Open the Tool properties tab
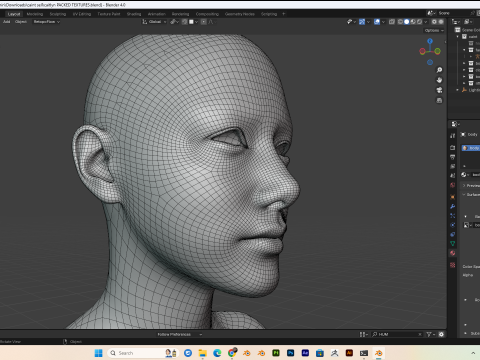Screen dimensions: 480x360 click(452, 136)
